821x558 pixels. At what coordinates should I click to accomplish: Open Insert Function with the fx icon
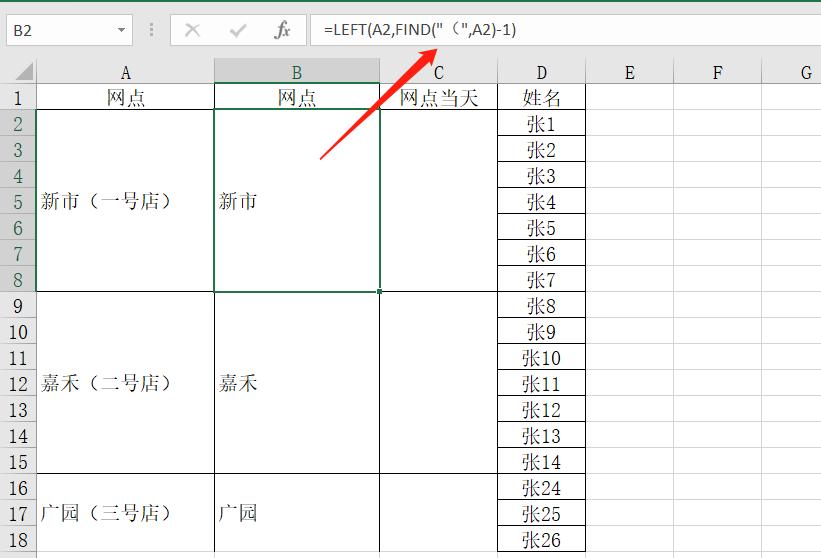pyautogui.click(x=282, y=30)
